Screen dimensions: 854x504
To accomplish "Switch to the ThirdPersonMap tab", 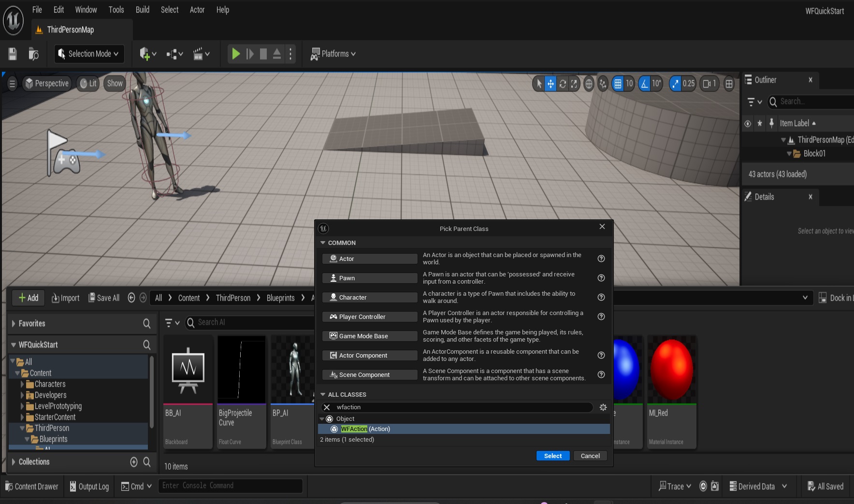I will click(70, 29).
